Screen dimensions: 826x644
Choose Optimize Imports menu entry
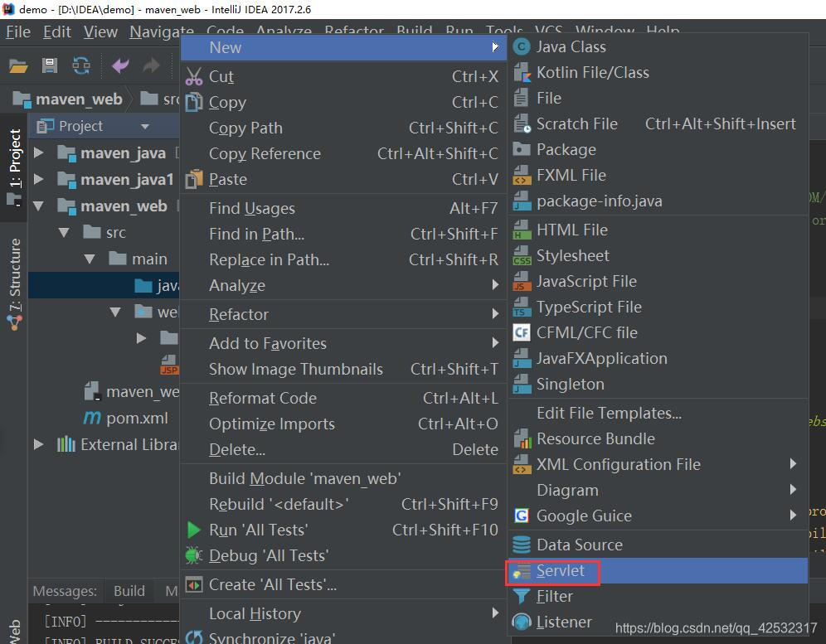(x=343, y=424)
